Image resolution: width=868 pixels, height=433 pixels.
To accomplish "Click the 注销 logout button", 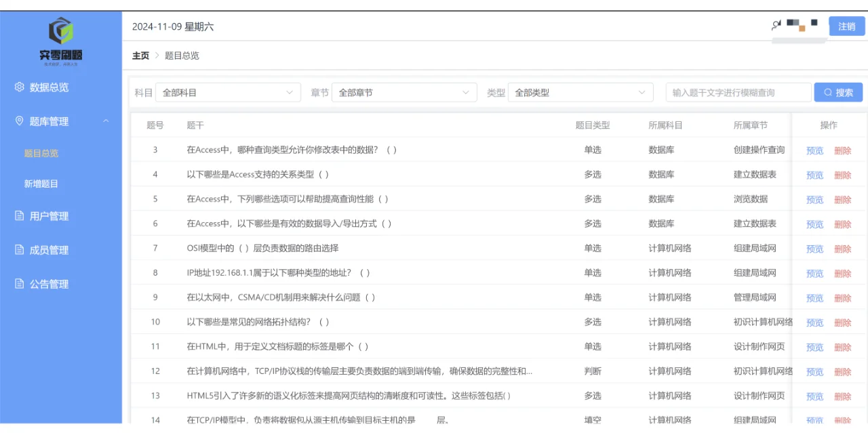I will click(846, 26).
